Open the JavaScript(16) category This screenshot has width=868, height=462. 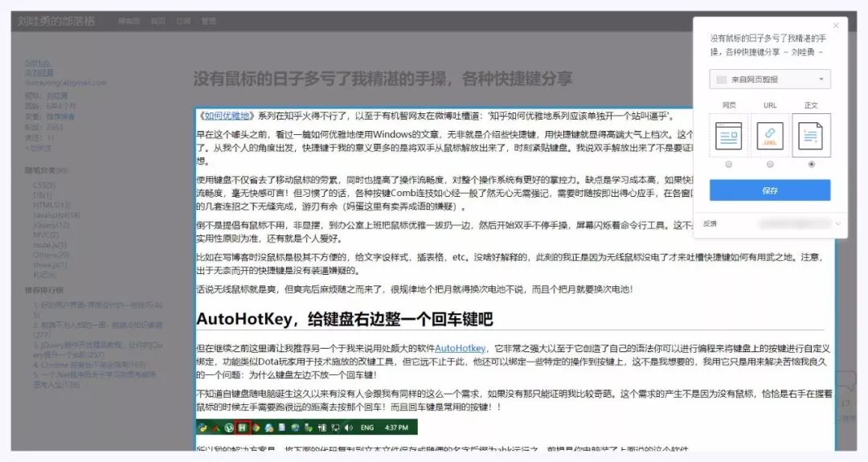pos(56,215)
